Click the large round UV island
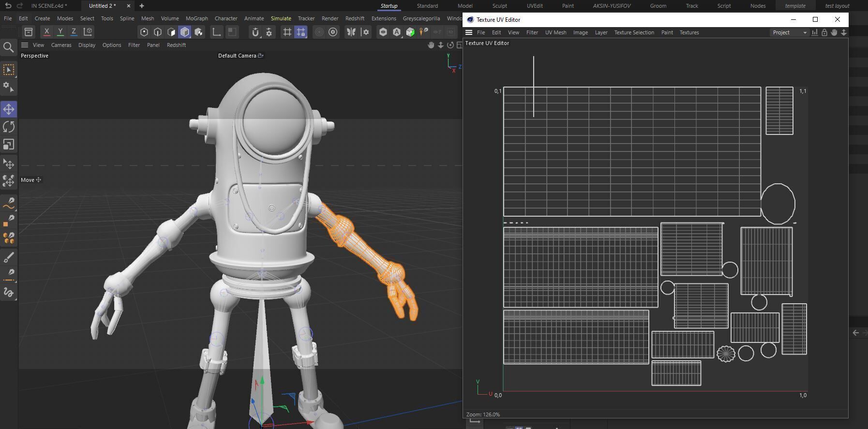The width and height of the screenshot is (868, 429). tap(778, 204)
